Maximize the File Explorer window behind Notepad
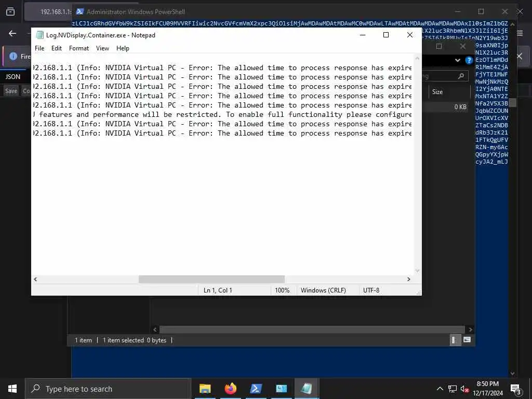This screenshot has width=532, height=399. point(438,46)
